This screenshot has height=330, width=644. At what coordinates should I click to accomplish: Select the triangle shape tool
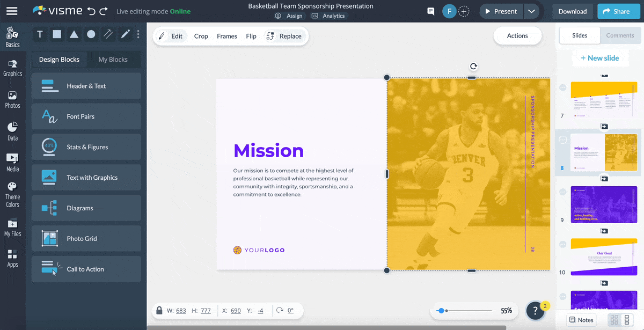74,34
